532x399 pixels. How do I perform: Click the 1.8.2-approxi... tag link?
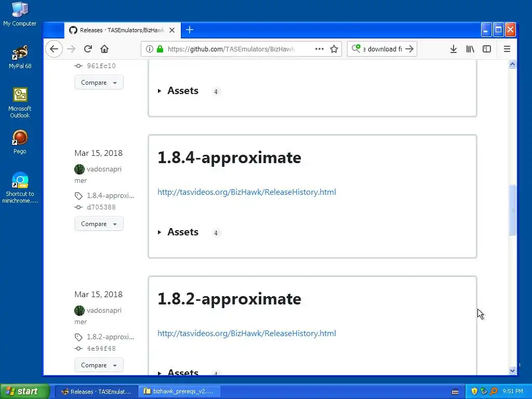tap(110, 337)
